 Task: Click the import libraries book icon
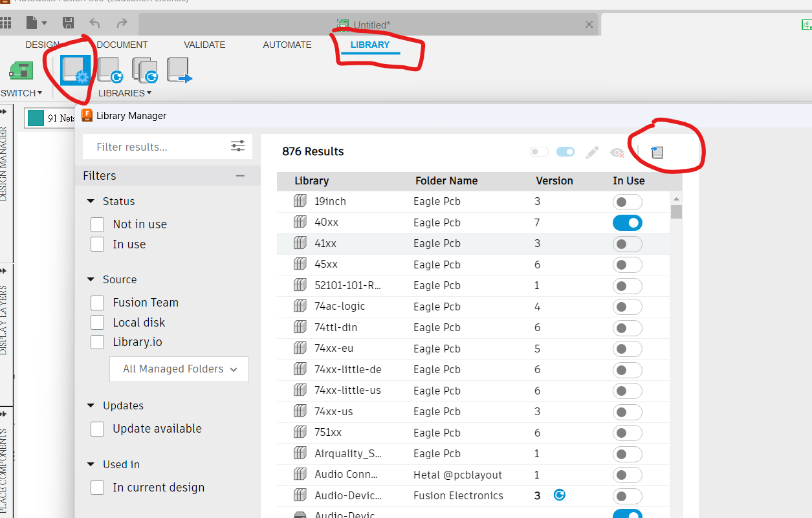click(657, 153)
